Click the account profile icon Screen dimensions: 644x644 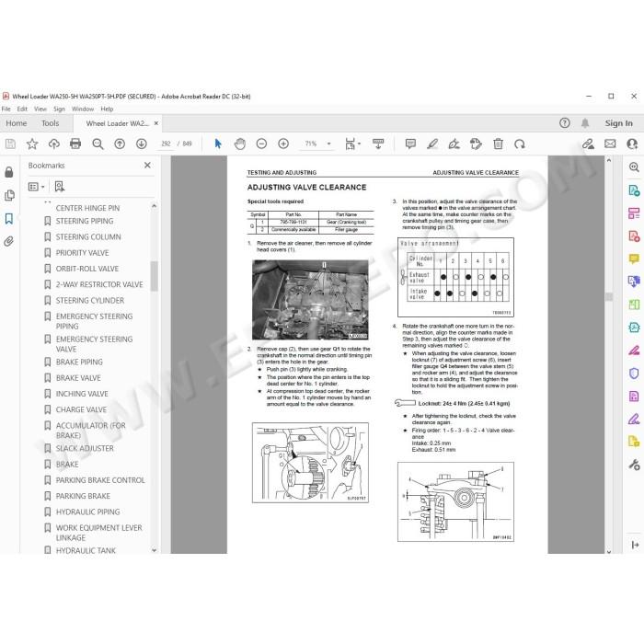tap(632, 144)
